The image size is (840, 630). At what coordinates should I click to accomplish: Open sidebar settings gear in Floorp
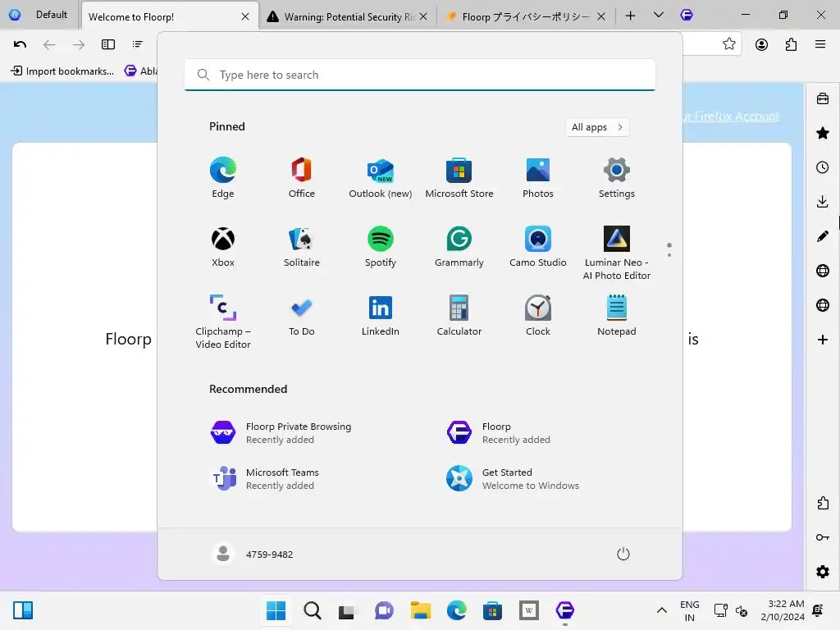pyautogui.click(x=823, y=572)
